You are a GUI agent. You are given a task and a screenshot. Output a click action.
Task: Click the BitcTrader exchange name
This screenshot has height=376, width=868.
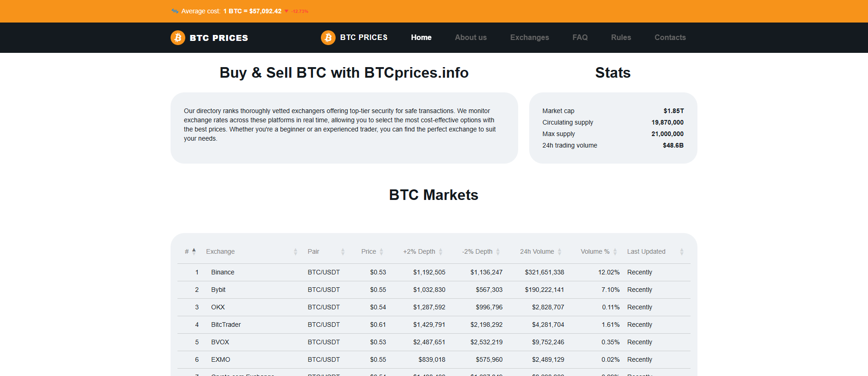226,325
